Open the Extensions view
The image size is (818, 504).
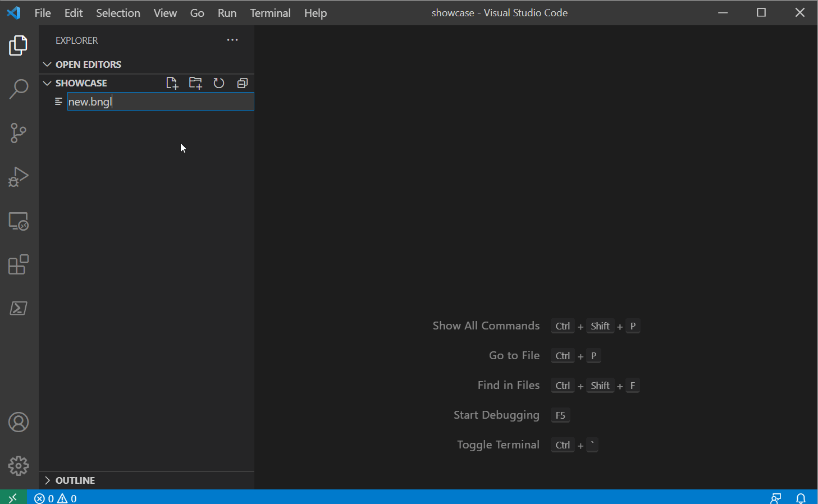[19, 265]
